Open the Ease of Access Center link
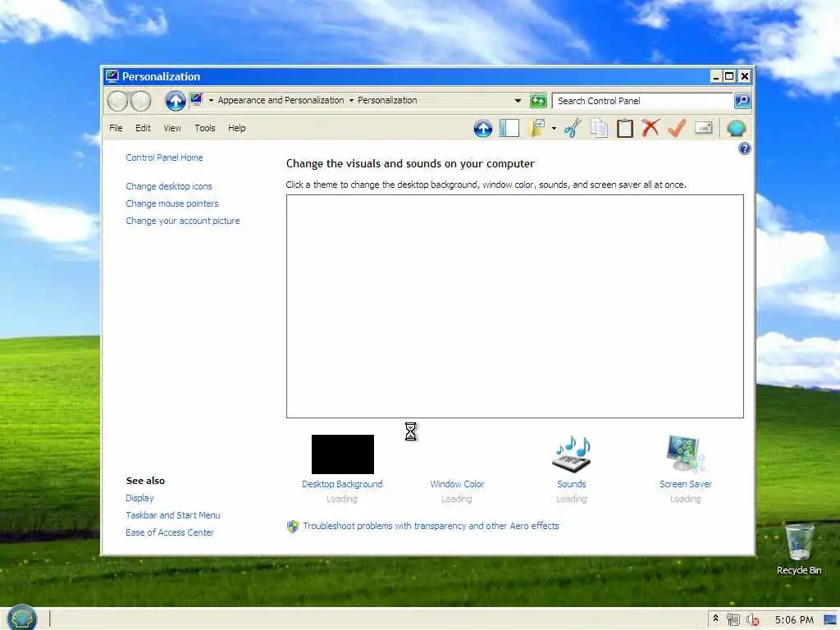 170,532
